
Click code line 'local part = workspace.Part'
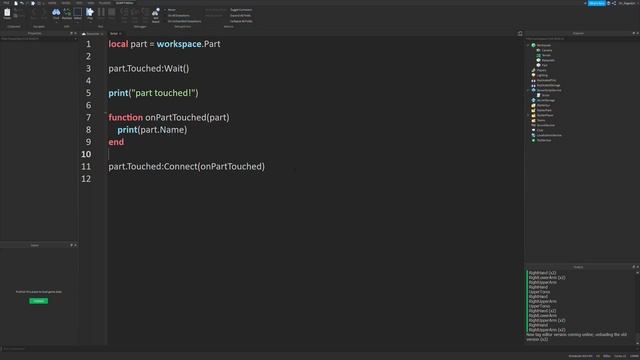pos(164,44)
